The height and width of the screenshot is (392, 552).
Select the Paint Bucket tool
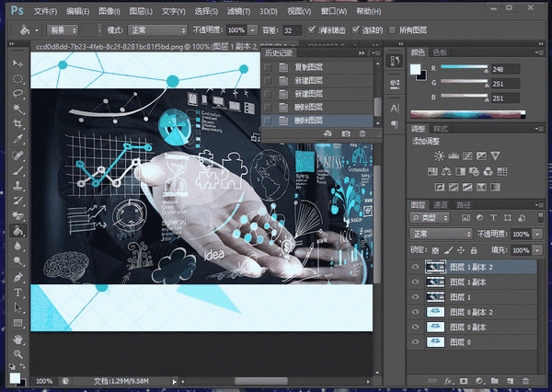[17, 231]
